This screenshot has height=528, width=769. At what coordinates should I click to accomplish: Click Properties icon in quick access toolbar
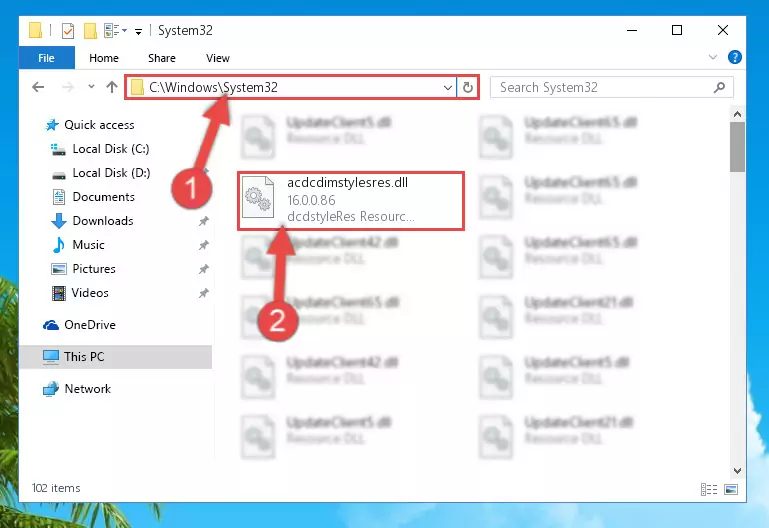(68, 31)
